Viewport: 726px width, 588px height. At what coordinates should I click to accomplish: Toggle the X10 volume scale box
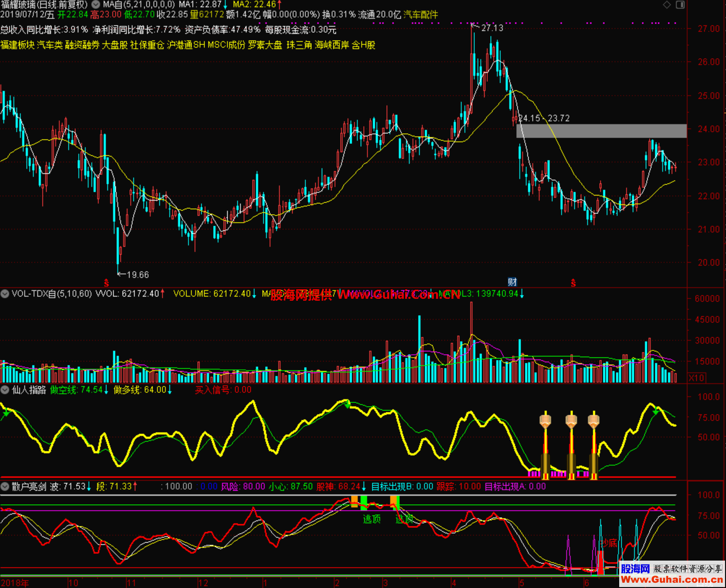696,378
